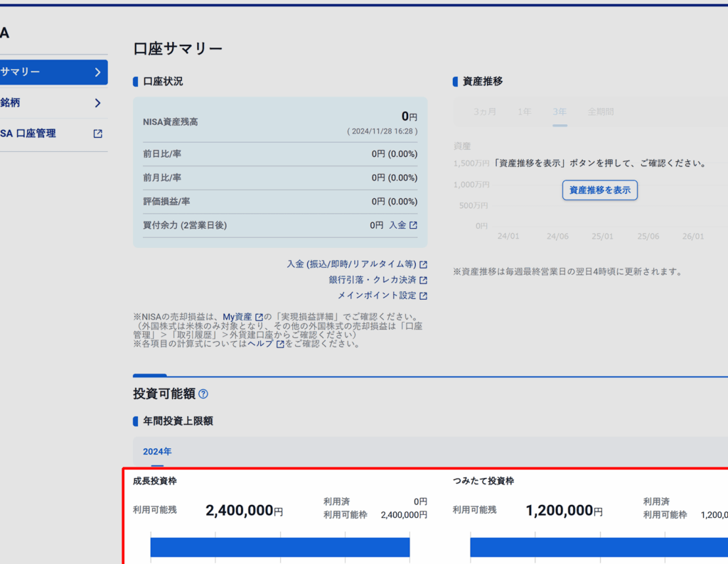Click external-link icon beside NISA 口座管理
Viewport: 728px width, 564px height.
[98, 134]
